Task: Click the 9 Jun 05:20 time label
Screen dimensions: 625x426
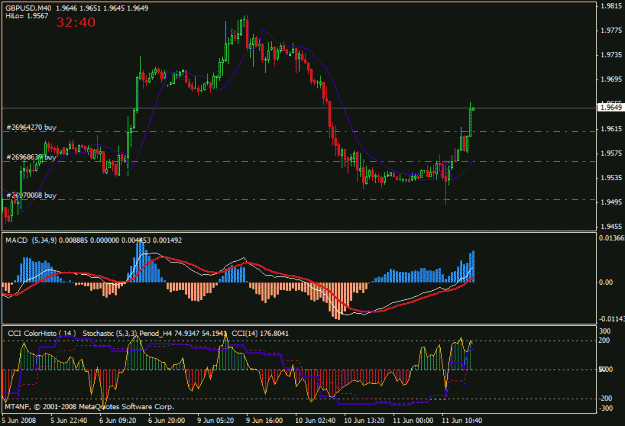Action: 216,420
